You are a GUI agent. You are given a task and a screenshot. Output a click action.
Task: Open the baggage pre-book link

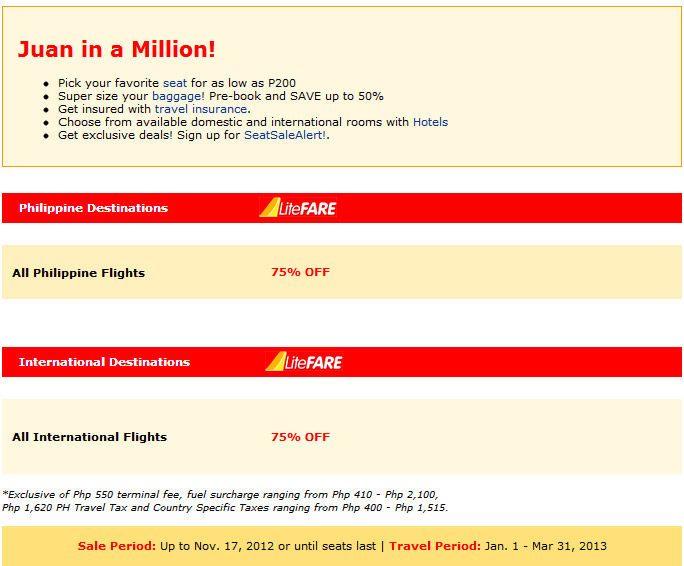tap(178, 96)
